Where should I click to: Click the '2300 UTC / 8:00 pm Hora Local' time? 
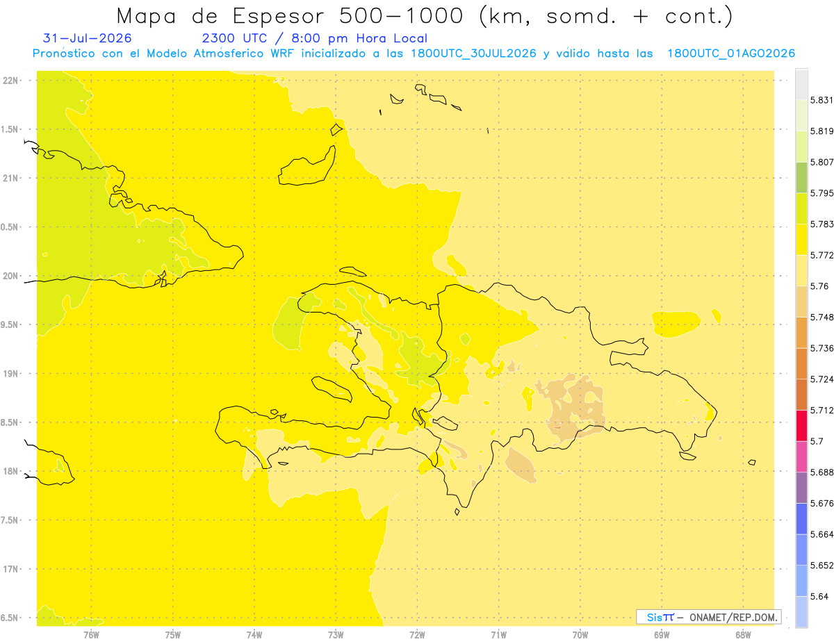[315, 39]
